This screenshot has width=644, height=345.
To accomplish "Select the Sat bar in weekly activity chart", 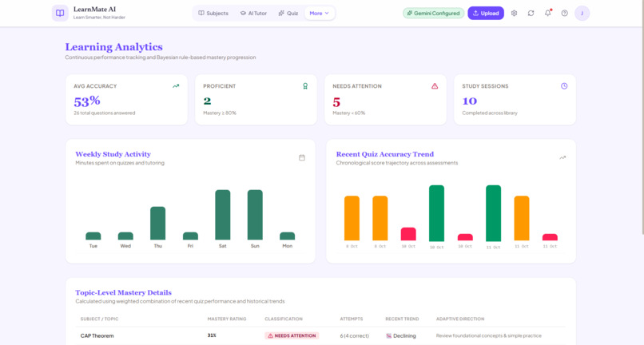I will (223, 215).
